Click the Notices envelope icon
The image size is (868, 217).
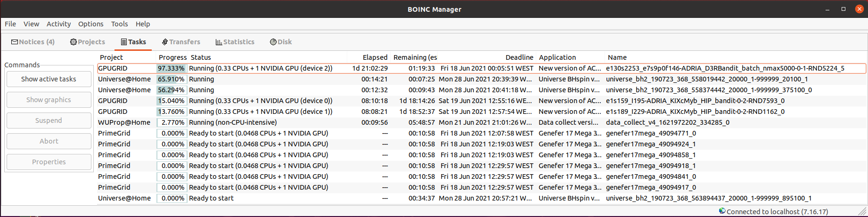15,42
